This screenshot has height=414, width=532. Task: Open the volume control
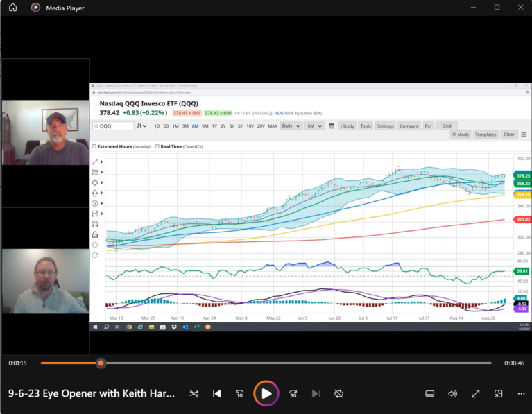coord(452,393)
